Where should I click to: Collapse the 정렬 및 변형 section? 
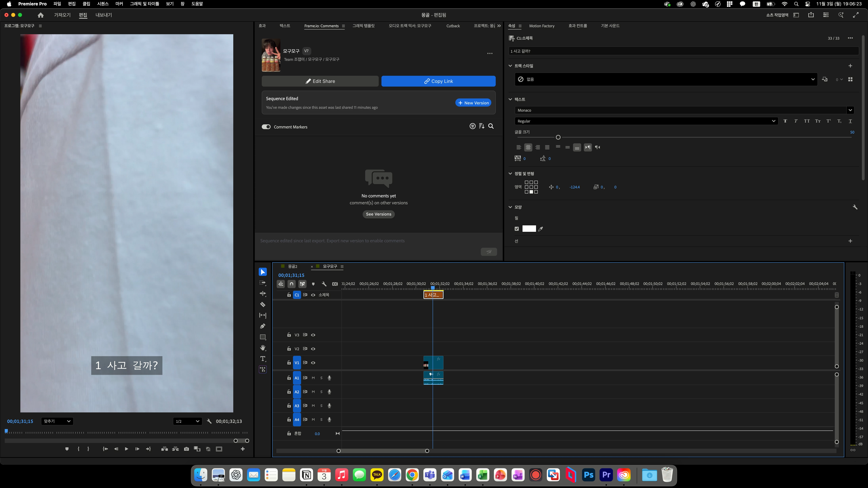click(x=510, y=174)
